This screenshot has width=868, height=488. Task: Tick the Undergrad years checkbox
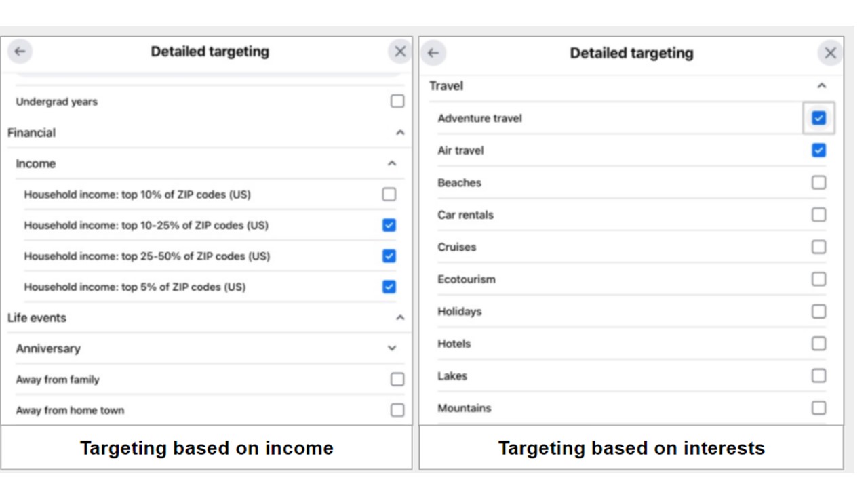[x=397, y=101]
